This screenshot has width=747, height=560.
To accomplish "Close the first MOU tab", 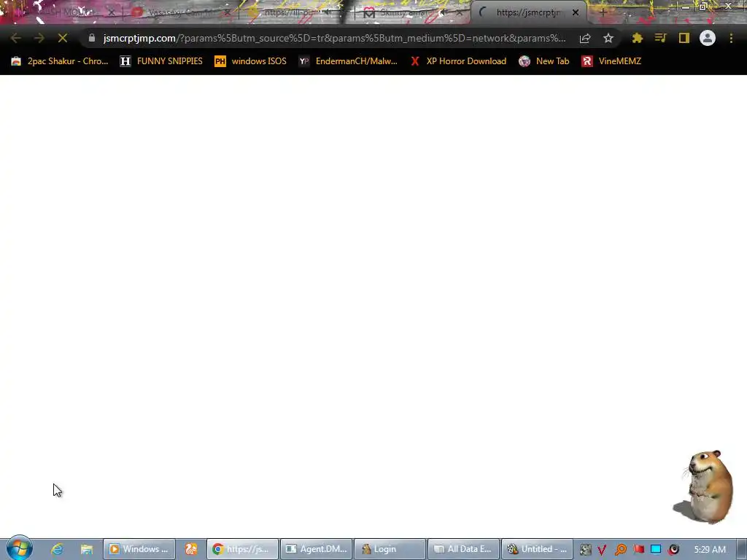I will [112, 12].
